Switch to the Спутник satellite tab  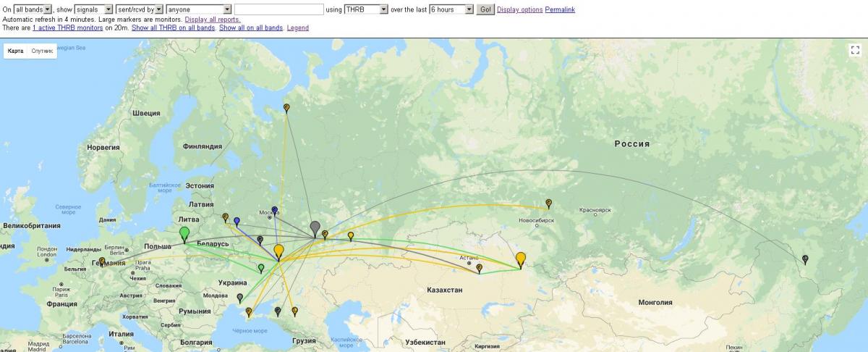[x=42, y=51]
